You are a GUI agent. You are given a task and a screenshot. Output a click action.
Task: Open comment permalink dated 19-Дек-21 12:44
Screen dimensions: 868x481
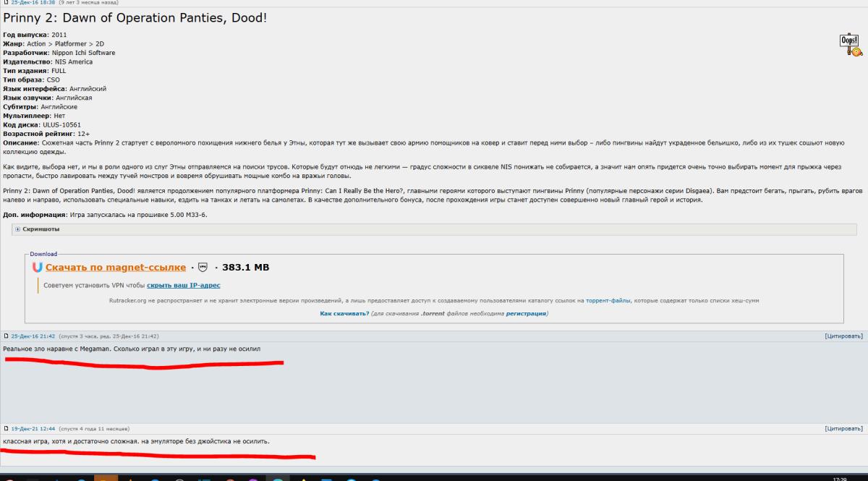33,429
